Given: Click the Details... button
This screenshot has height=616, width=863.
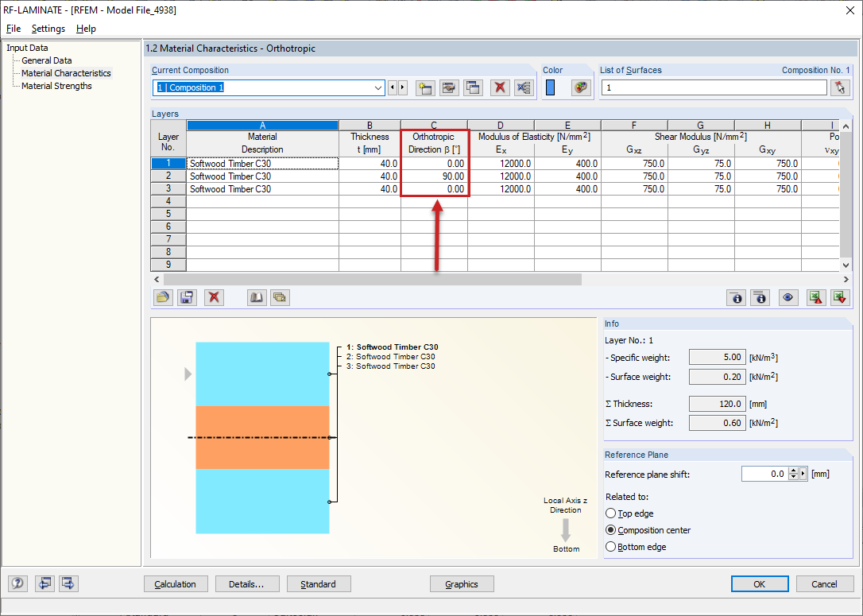Looking at the screenshot, I should tap(247, 584).
